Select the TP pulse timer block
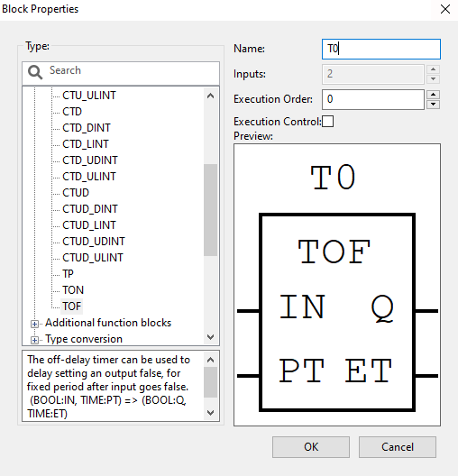458x476 pixels. coord(68,274)
